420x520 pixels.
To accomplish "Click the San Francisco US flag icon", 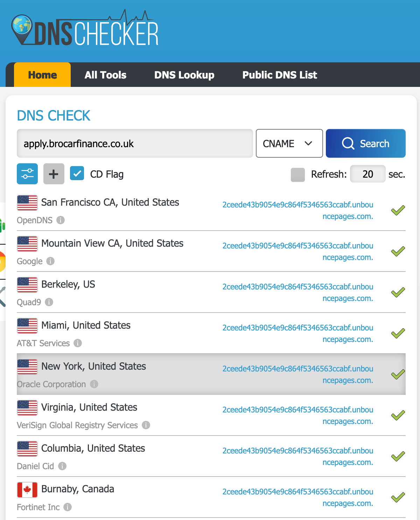I will [27, 203].
